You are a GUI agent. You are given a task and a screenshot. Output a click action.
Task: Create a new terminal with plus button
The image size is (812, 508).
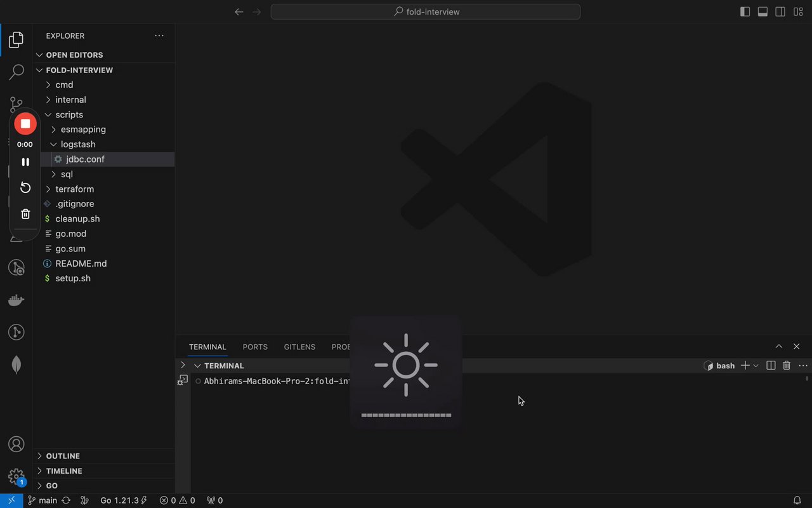[x=745, y=365]
